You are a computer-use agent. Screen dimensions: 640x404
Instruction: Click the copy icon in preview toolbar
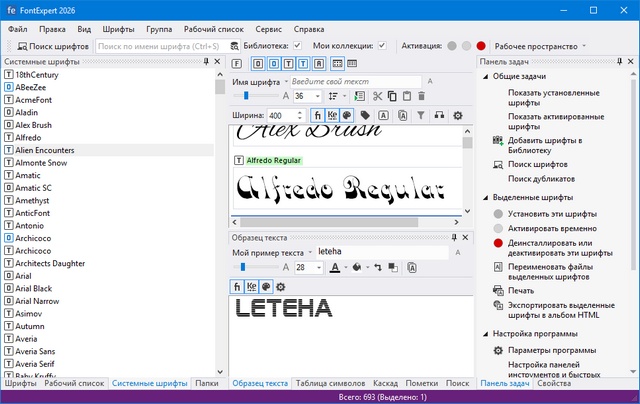pos(392,96)
